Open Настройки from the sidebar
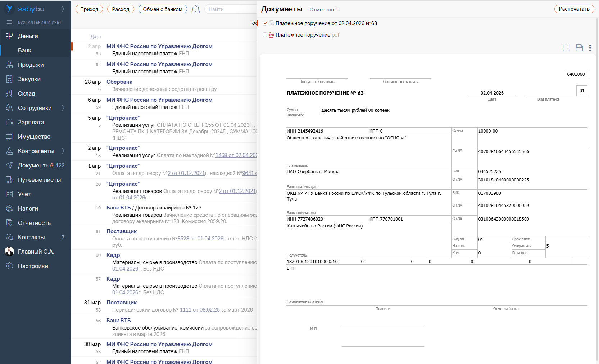599x364 pixels. (33, 266)
